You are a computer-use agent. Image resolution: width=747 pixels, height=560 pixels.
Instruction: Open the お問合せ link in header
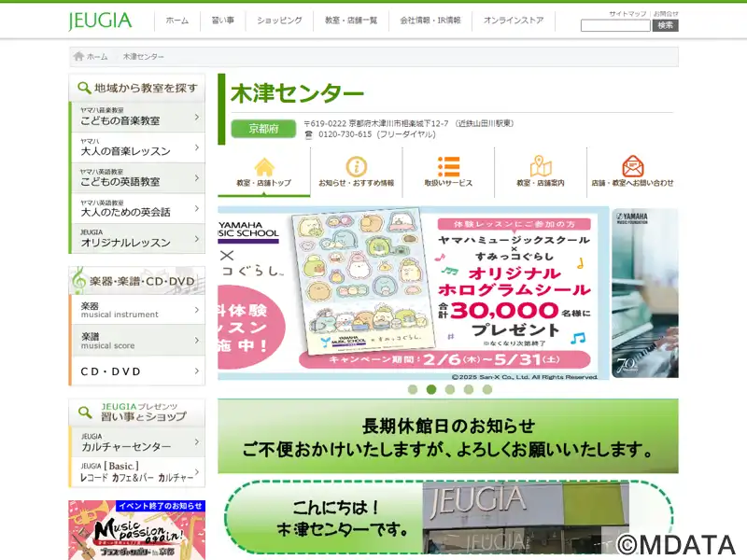point(666,14)
